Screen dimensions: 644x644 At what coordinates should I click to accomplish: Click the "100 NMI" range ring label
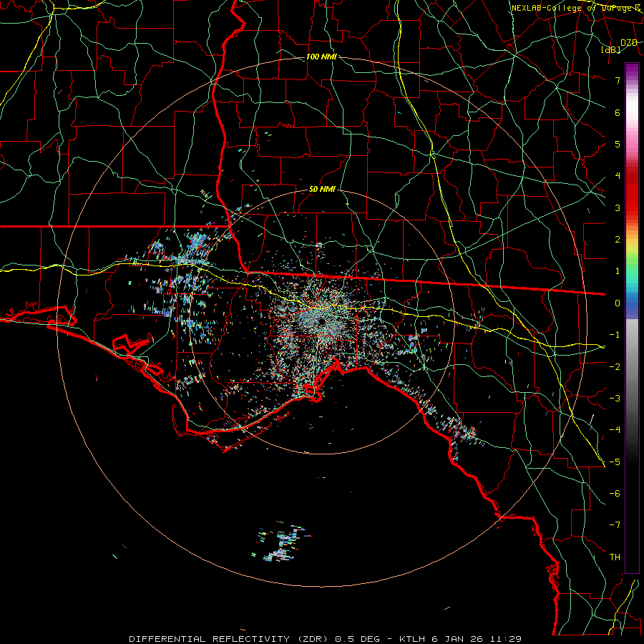click(x=321, y=57)
